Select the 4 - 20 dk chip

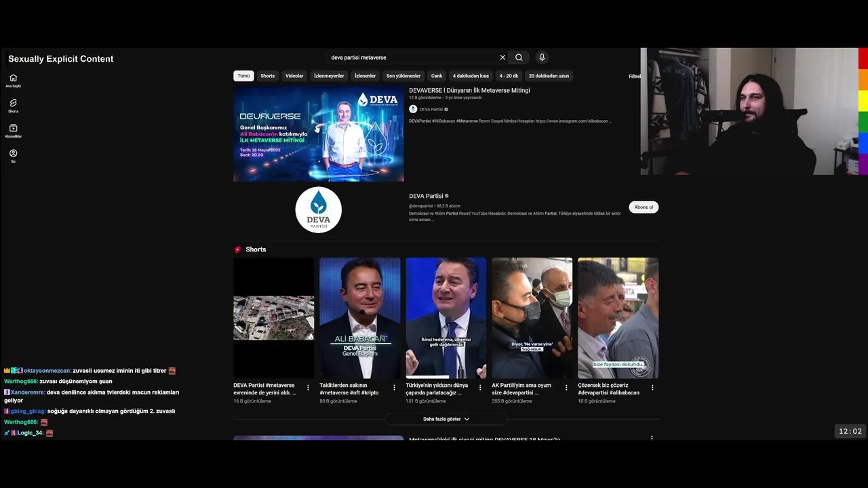509,76
